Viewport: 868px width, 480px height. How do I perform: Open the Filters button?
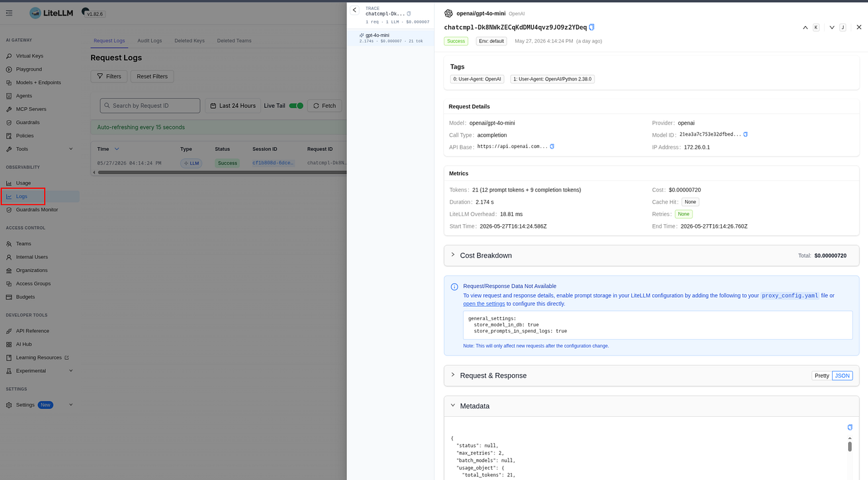109,76
